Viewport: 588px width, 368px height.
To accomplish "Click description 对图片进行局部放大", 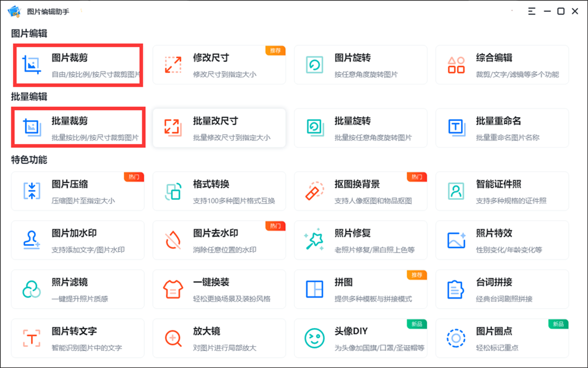I will (x=225, y=348).
